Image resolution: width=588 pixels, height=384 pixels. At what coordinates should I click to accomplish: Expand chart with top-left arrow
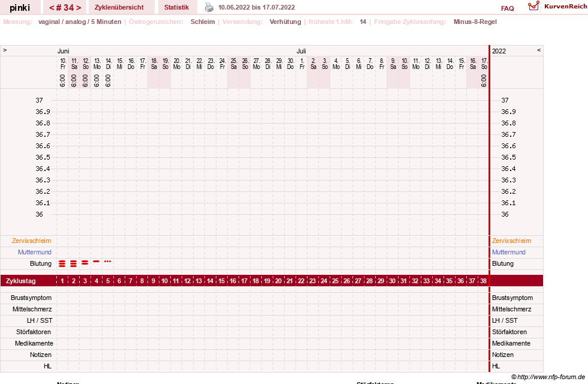pos(5,50)
